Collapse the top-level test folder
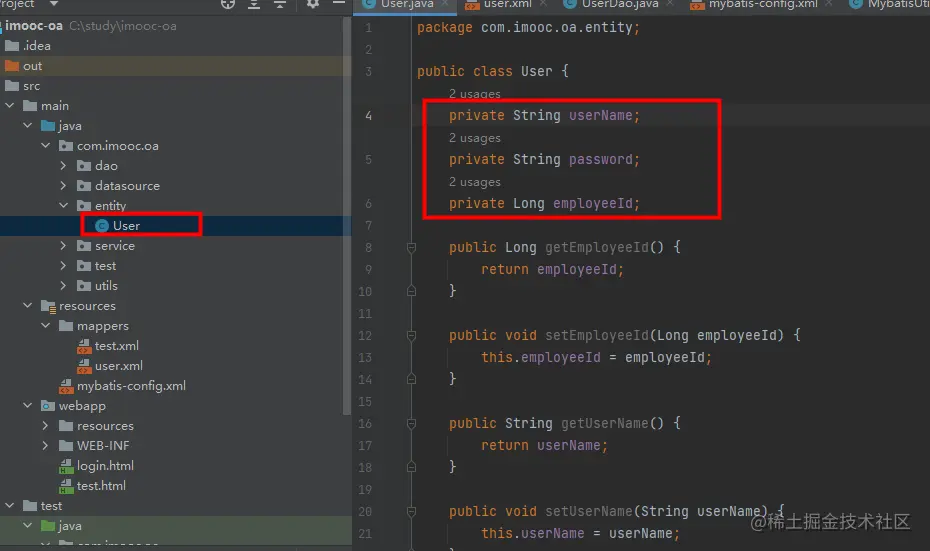The height and width of the screenshot is (551, 930). [x=10, y=506]
